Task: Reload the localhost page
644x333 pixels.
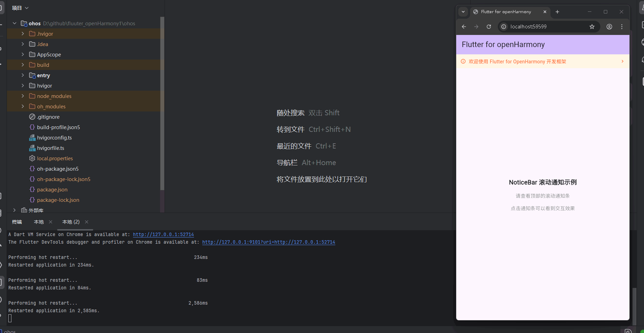Action: pyautogui.click(x=489, y=27)
